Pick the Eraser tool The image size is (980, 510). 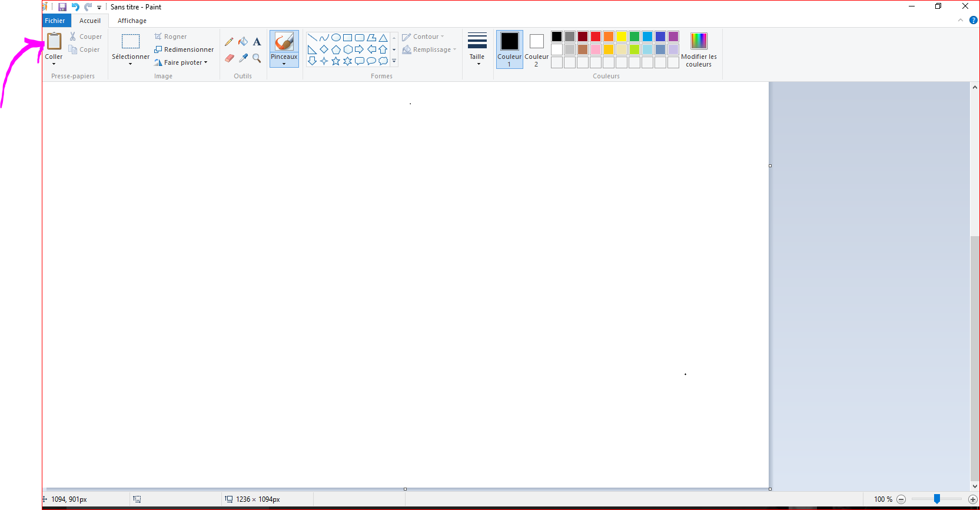coord(229,58)
